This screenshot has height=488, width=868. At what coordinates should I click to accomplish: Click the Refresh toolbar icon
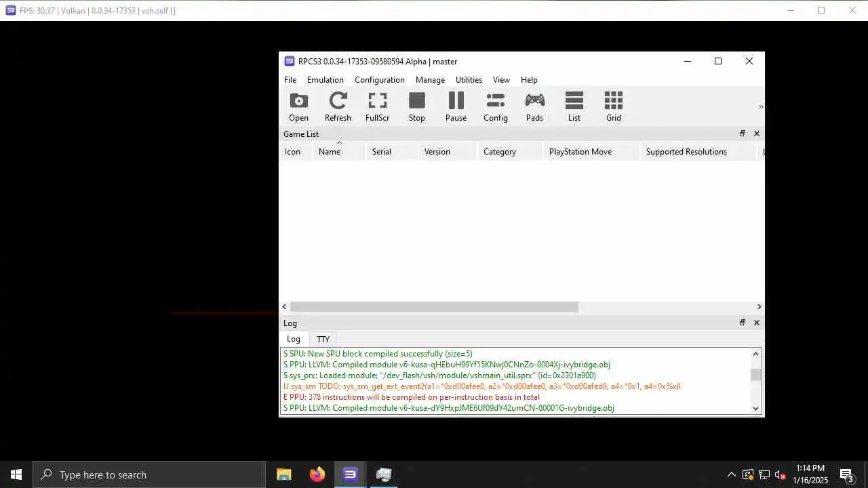pos(338,107)
